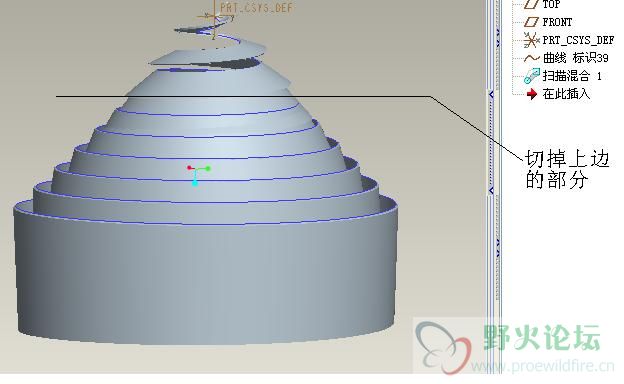Click the lower sash collapse arrow
The height and width of the screenshot is (384, 624).
pos(491,191)
